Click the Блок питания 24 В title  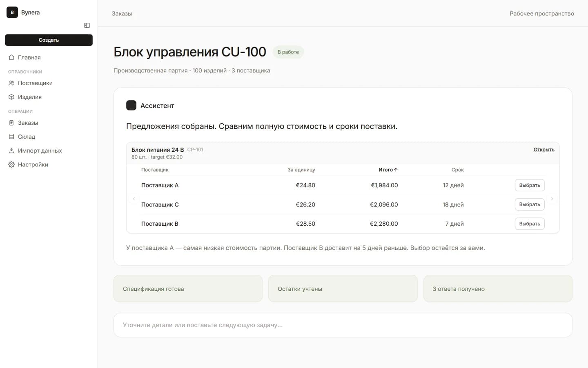pos(158,150)
